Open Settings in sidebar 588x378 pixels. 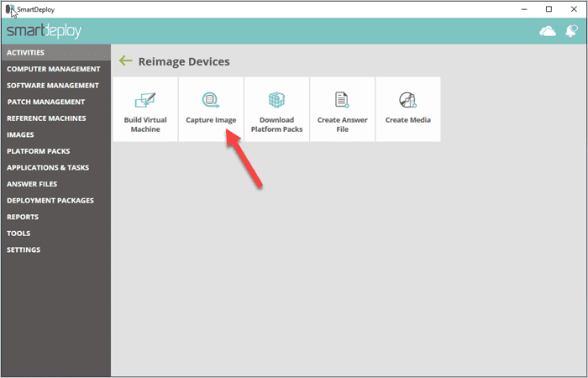pyautogui.click(x=55, y=249)
